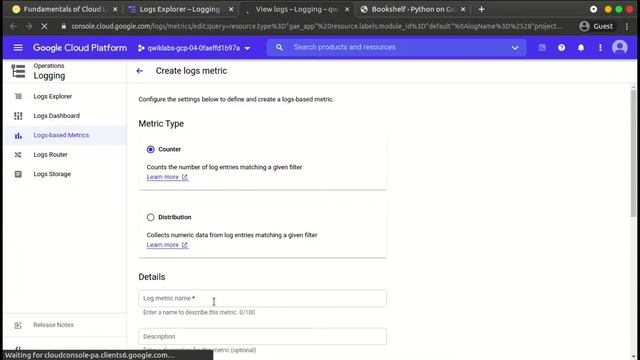Click the Google Cloud Platform logo
This screenshot has width=640, height=360.
80,48
